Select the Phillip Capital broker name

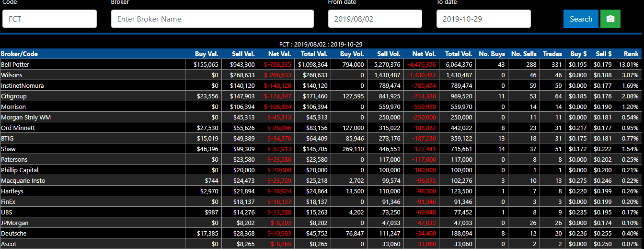click(20, 170)
